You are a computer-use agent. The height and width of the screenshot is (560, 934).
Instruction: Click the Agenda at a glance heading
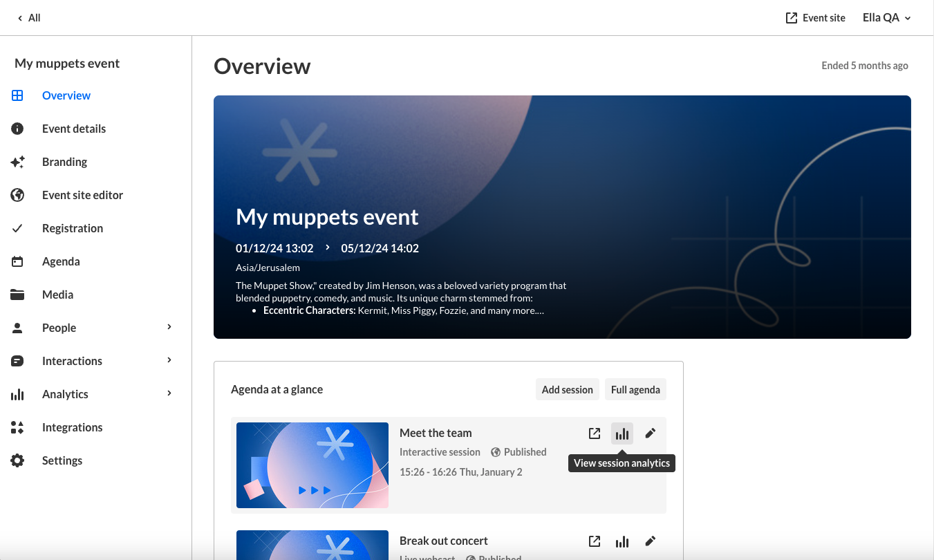point(277,389)
